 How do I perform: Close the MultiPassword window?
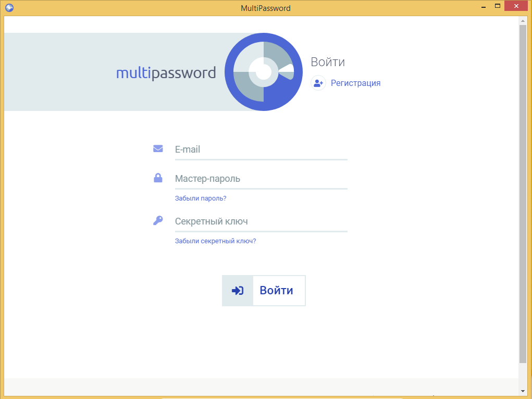(x=516, y=6)
